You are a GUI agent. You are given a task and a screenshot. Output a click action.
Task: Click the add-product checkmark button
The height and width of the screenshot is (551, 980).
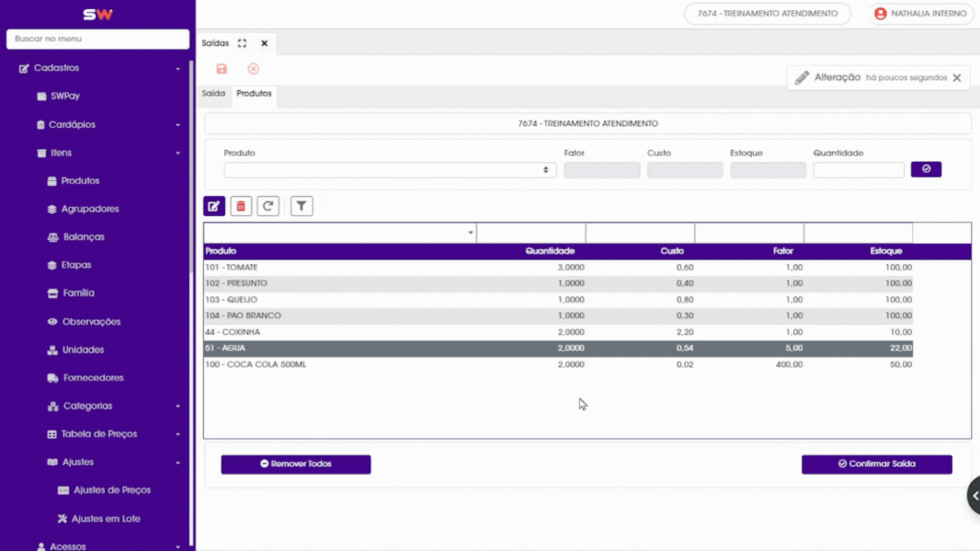926,169
